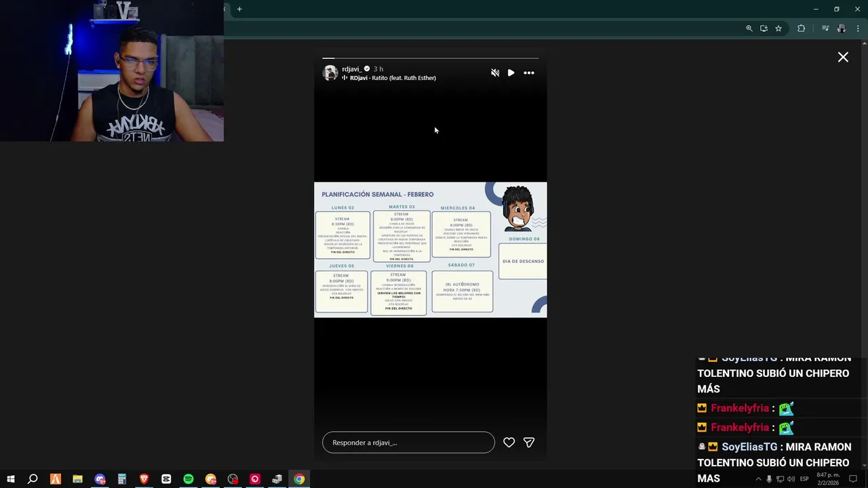Share the story via send icon

click(529, 443)
